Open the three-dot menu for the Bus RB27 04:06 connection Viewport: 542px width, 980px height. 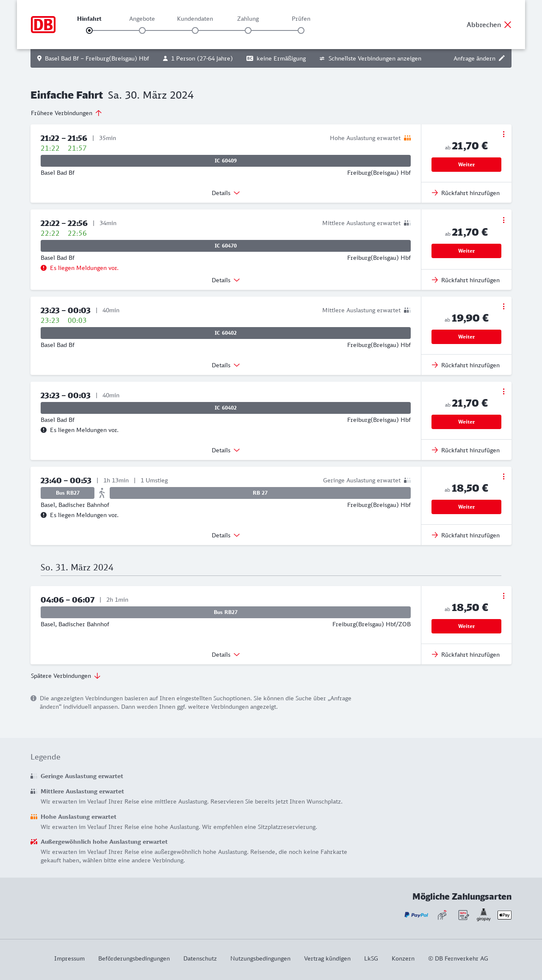click(503, 596)
